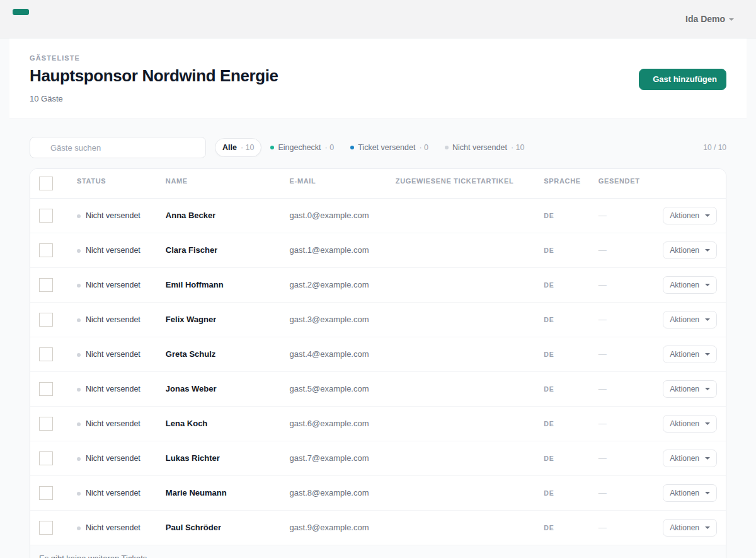Click the name Emil Hoffmann

click(195, 285)
